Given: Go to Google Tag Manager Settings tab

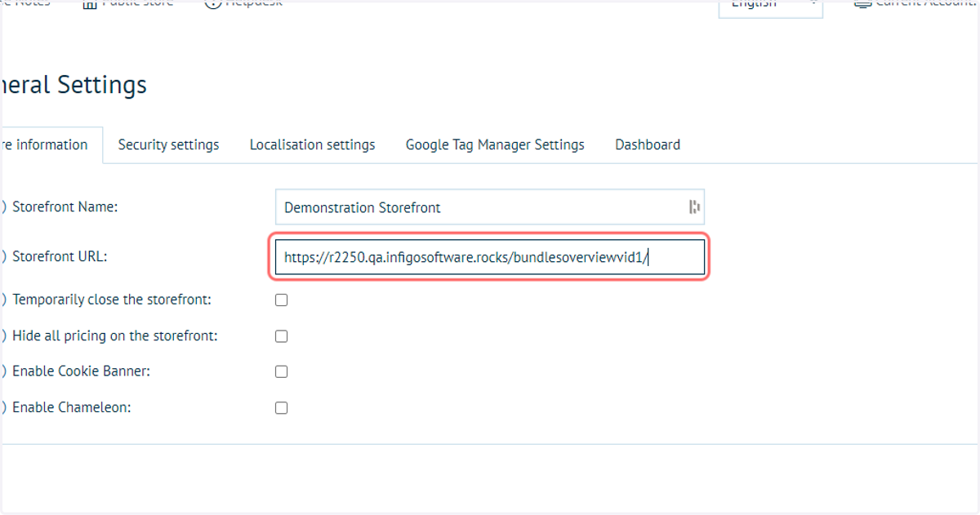Looking at the screenshot, I should point(495,145).
